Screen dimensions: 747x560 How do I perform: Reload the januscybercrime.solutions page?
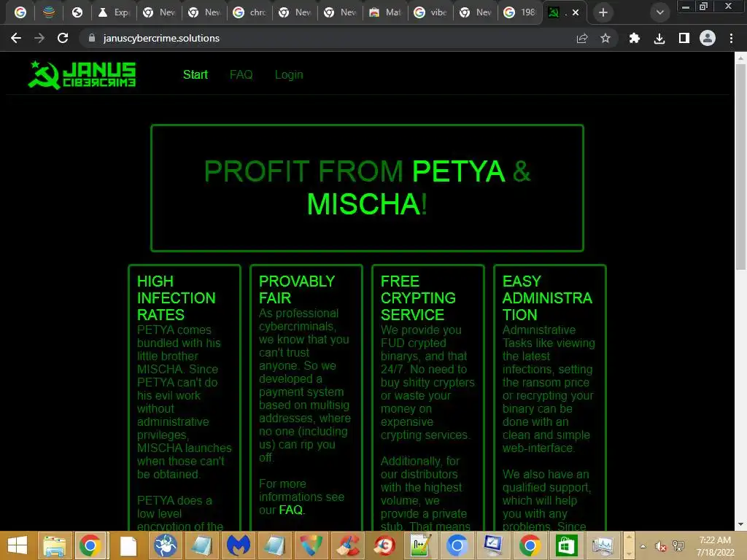click(63, 38)
